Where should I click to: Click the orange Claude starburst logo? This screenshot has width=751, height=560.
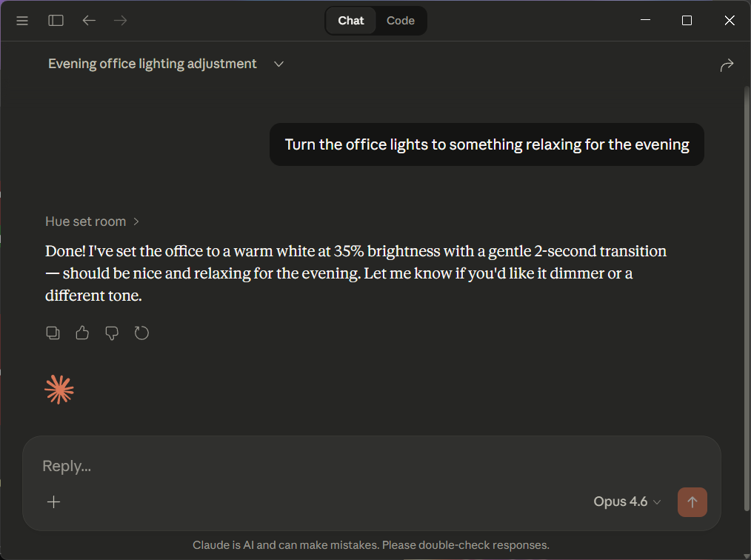coord(59,389)
